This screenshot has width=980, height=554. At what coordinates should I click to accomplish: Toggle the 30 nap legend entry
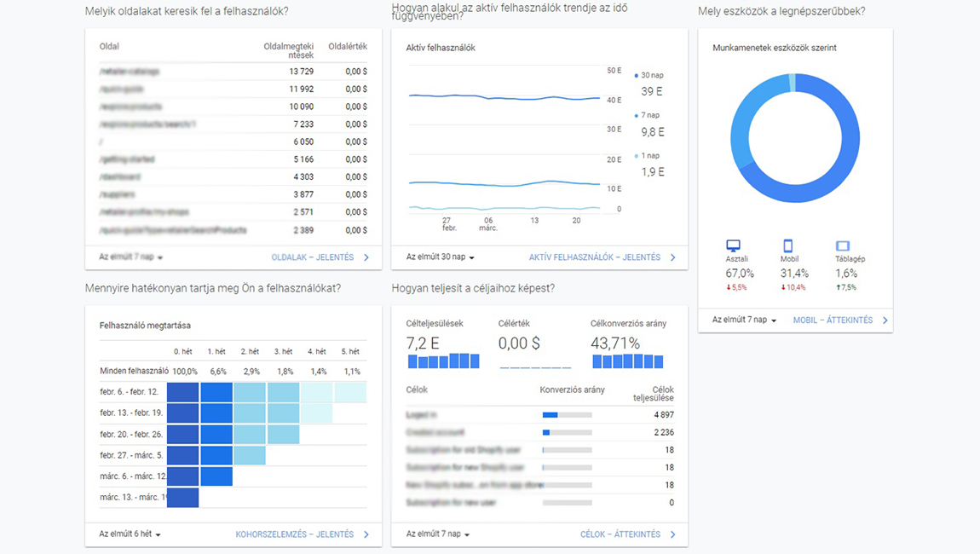pos(648,75)
